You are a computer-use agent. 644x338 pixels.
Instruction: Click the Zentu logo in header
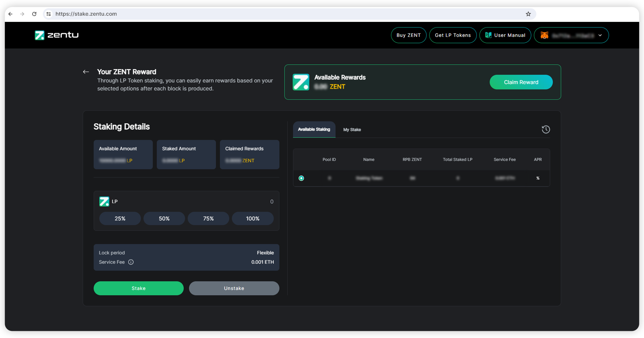point(56,35)
